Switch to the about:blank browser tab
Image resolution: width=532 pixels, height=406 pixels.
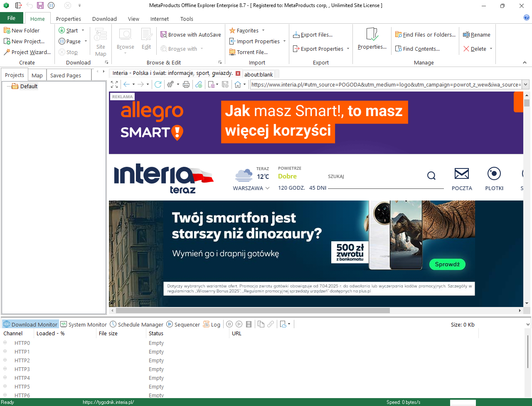click(259, 74)
